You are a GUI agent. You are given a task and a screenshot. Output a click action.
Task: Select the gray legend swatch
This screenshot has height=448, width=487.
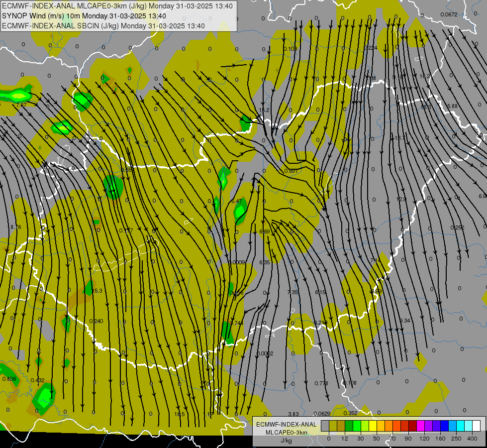point(325,426)
